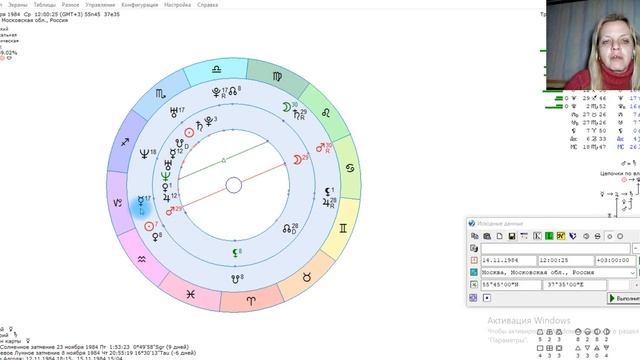Click the red Mars 29 glyph on the inner ring
This screenshot has height=360, width=640.
pos(171,211)
